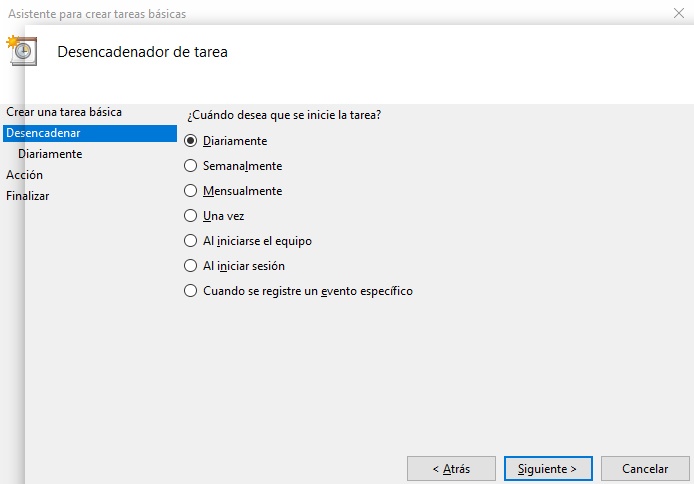694x484 pixels.
Task: Select the Diariamente radio option
Action: pyautogui.click(x=191, y=141)
